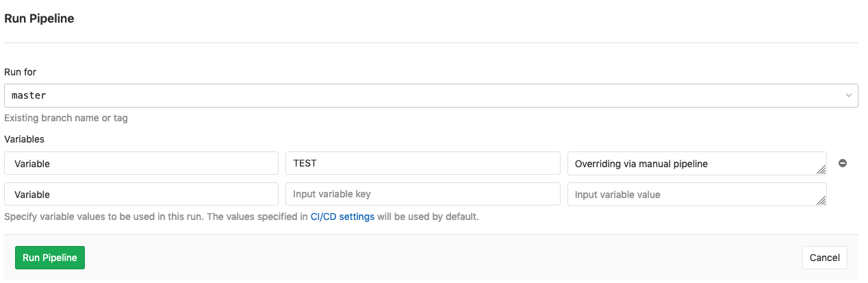Open the Variable type dropdown in the first row
This screenshot has width=868, height=283.
tap(141, 164)
